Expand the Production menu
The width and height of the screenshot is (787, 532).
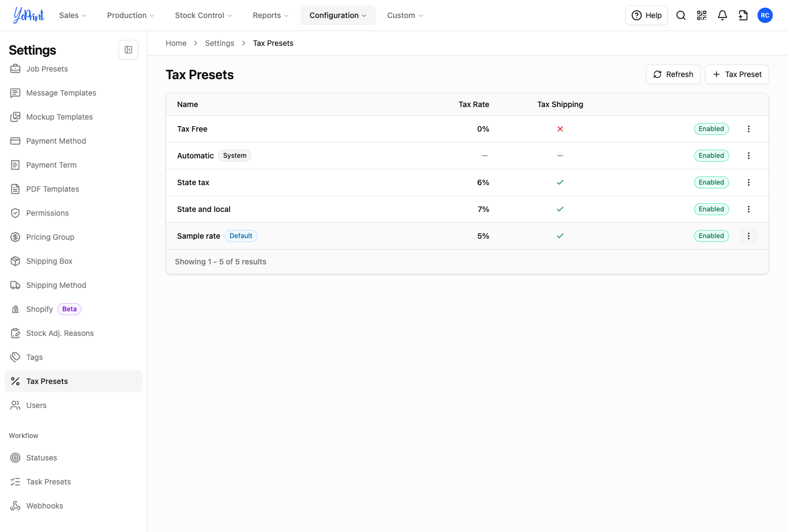point(131,15)
